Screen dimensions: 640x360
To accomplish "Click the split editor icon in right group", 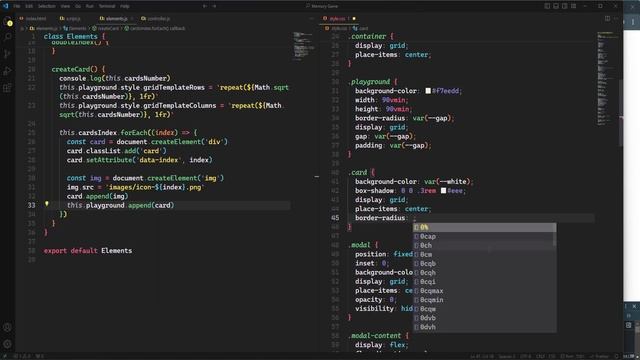I will [607, 18].
